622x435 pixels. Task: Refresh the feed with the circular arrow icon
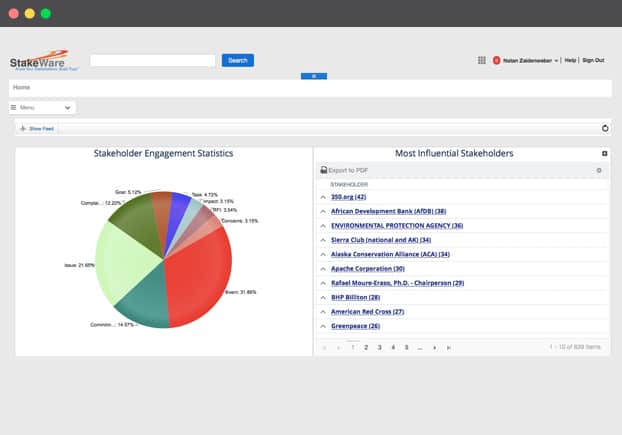click(605, 128)
